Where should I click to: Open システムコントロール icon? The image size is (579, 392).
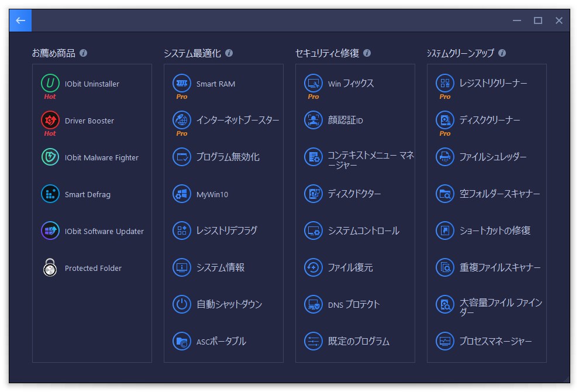click(x=313, y=231)
